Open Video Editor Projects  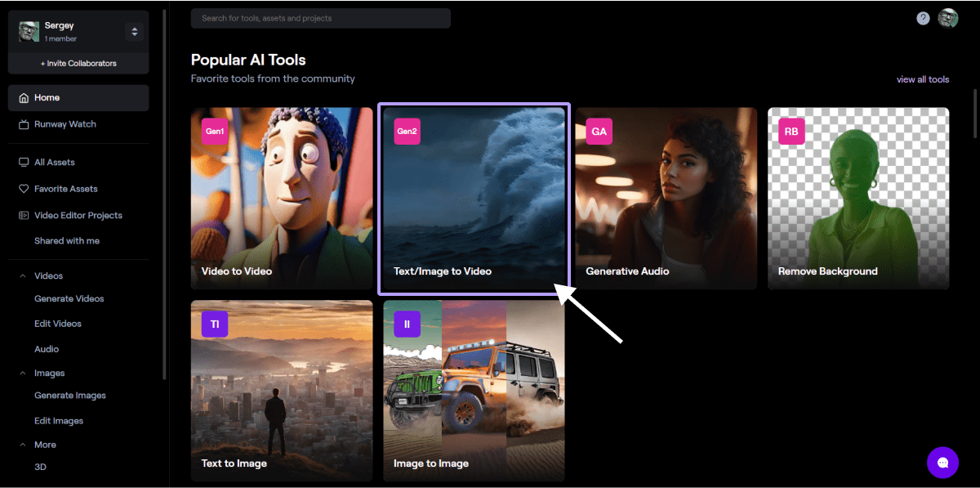(78, 216)
